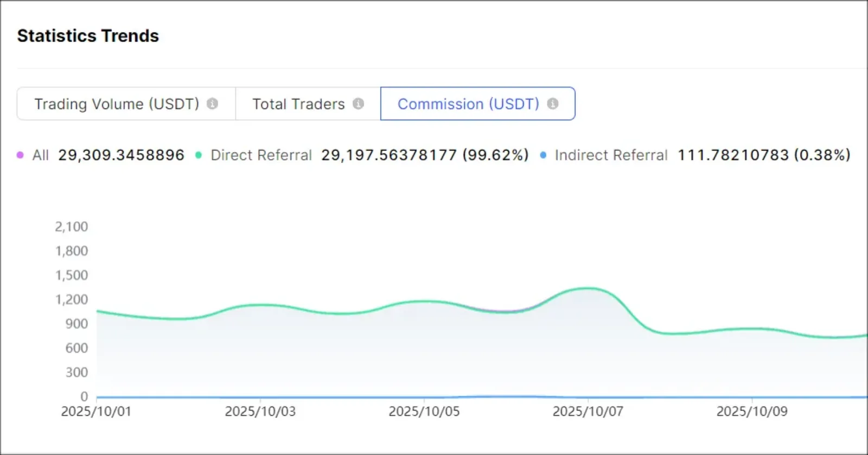Hide the Indirect Referral series label
Screen dimensions: 868x455
(x=611, y=155)
